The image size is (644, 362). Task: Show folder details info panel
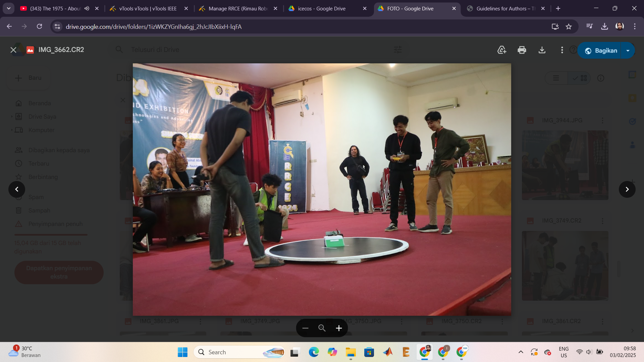(x=601, y=78)
